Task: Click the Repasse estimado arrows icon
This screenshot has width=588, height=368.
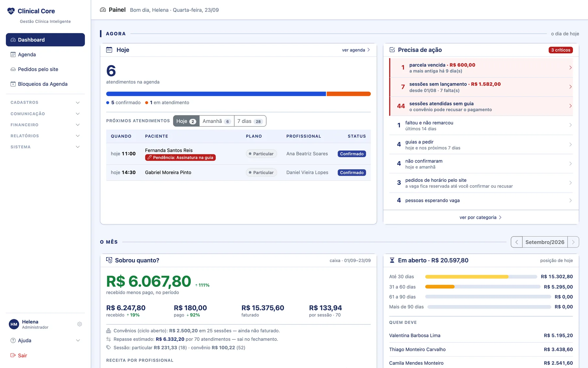Action: coord(108,339)
